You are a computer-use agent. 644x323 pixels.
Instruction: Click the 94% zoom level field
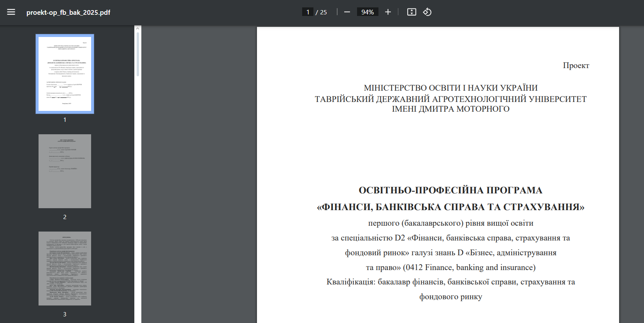[367, 12]
